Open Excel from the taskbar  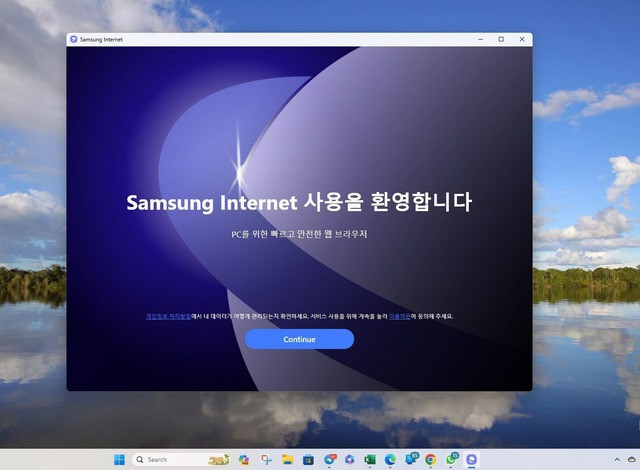(370, 460)
